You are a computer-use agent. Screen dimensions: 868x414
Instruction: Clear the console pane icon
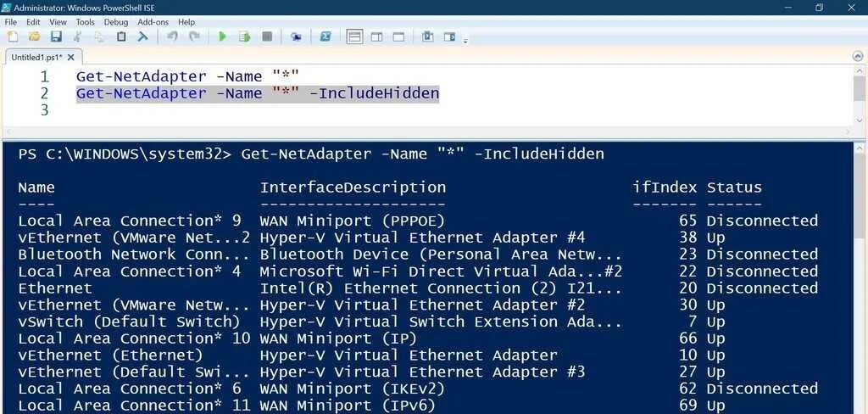[x=142, y=37]
